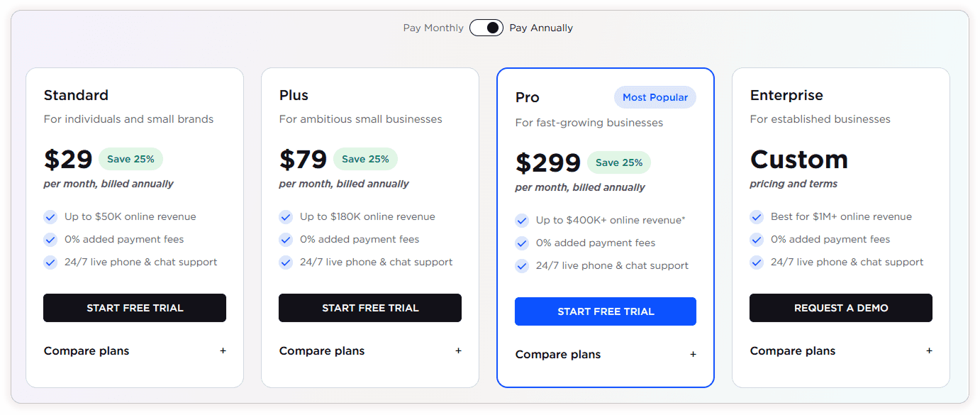Click the Standard plan's plus icon
Screen dimensions: 980x415
pyautogui.click(x=223, y=350)
